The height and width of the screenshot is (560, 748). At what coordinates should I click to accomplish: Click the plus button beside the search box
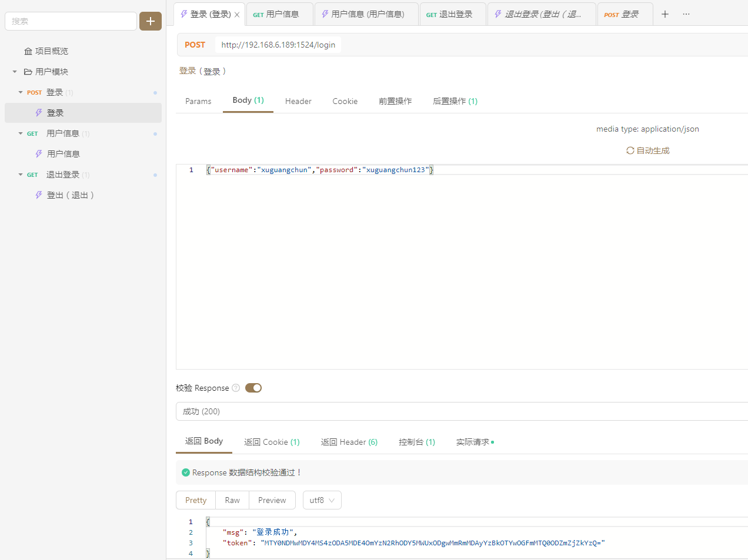(x=151, y=21)
